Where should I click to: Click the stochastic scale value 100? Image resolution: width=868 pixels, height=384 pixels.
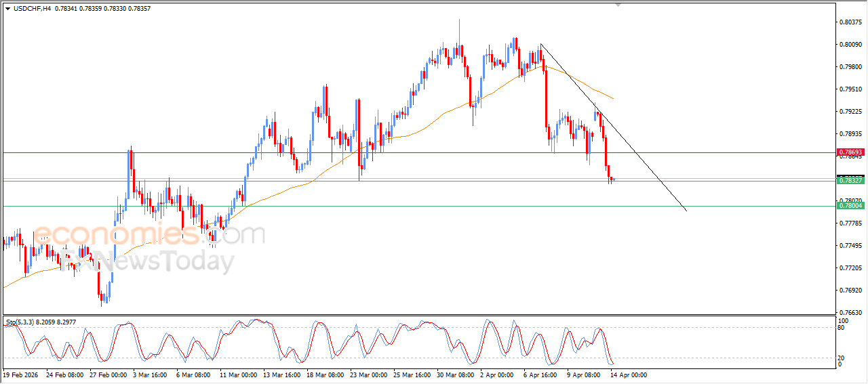pos(844,320)
